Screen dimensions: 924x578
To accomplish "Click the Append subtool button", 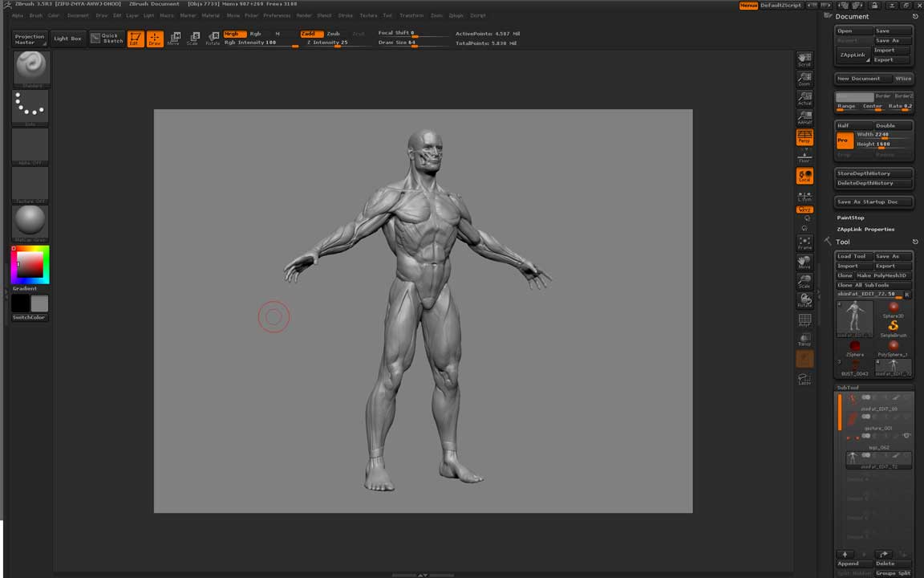I will 854,564.
